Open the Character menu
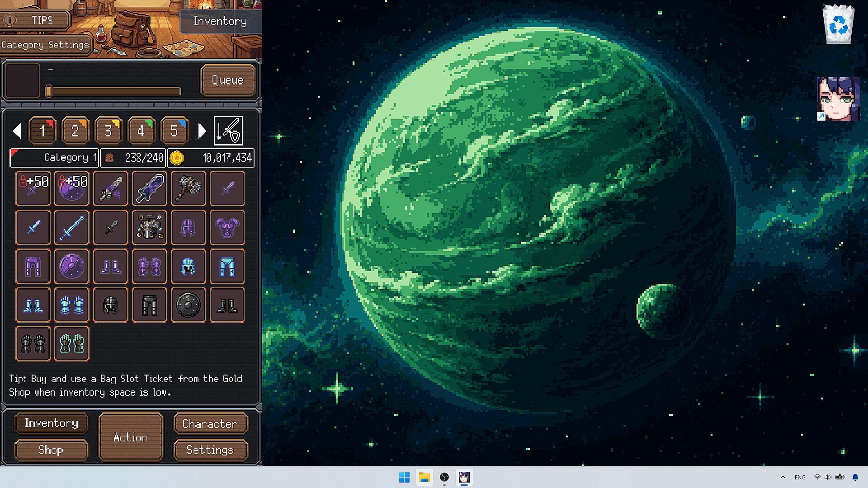868x488 pixels. [x=210, y=423]
